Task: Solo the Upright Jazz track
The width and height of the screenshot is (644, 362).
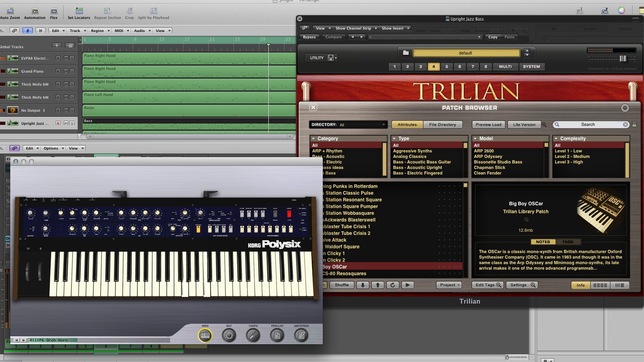Action: 72,123
